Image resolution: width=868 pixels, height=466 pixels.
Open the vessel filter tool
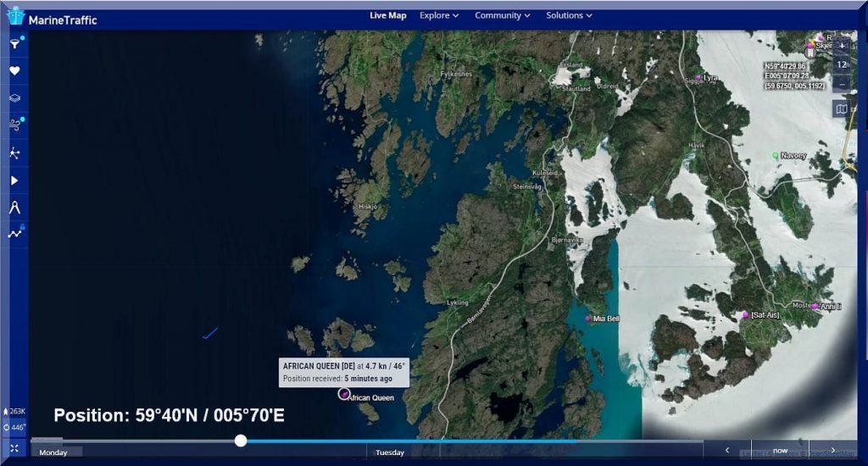(x=14, y=44)
